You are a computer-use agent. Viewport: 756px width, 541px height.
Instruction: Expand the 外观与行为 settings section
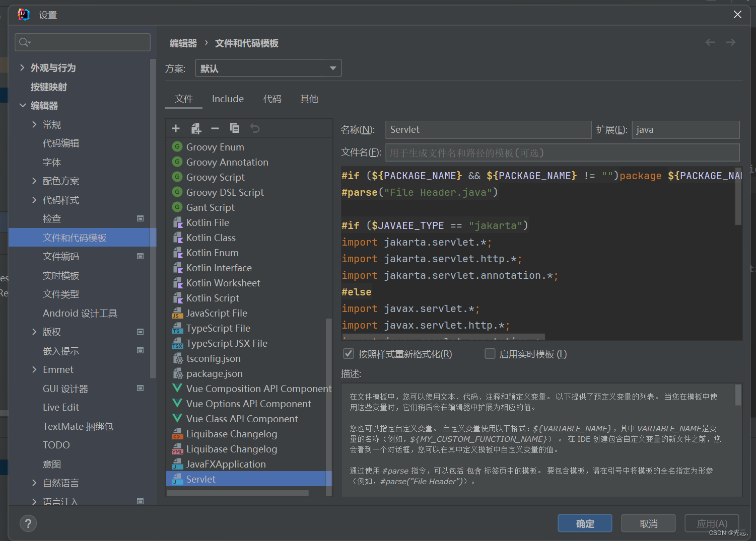point(22,67)
